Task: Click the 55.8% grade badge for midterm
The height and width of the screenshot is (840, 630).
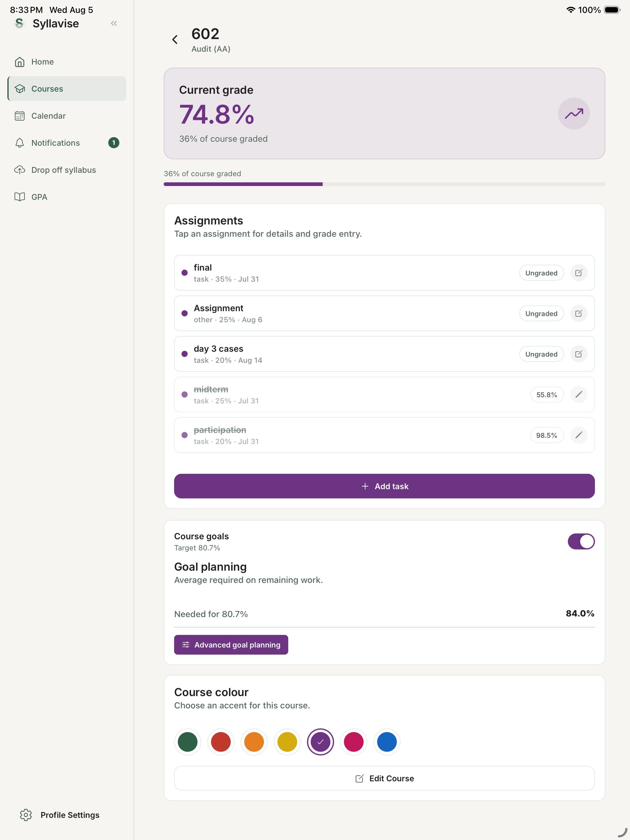Action: 547,395
